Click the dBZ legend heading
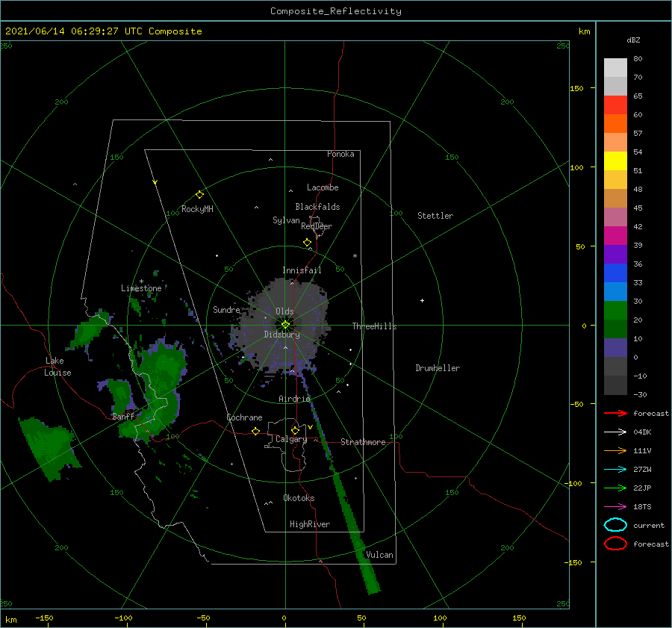This screenshot has width=672, height=628. click(x=633, y=40)
